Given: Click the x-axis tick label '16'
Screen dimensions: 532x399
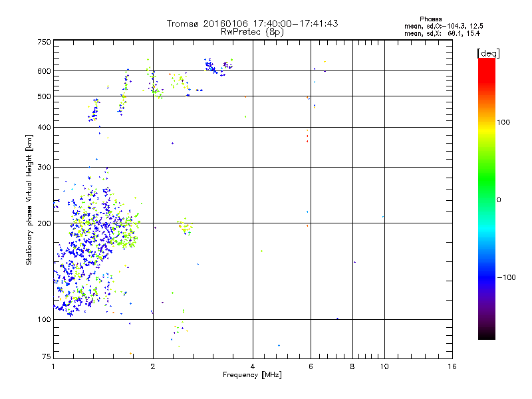Looking at the screenshot, I should tap(452, 366).
